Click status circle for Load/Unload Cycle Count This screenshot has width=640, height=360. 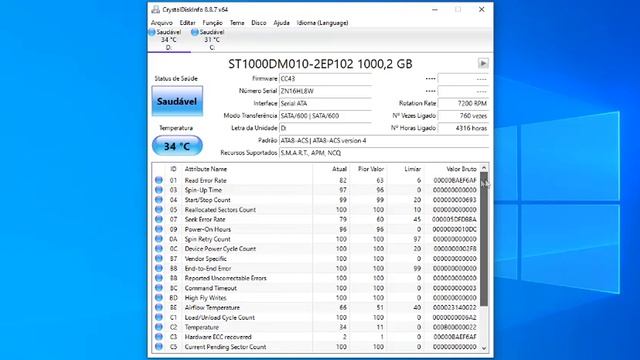coord(159,317)
